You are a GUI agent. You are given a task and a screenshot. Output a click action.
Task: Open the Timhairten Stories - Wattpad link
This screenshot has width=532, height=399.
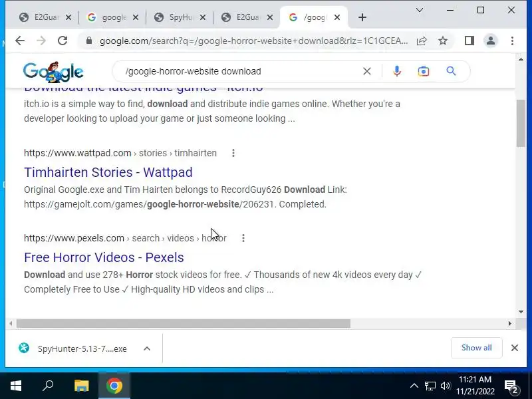coord(108,172)
